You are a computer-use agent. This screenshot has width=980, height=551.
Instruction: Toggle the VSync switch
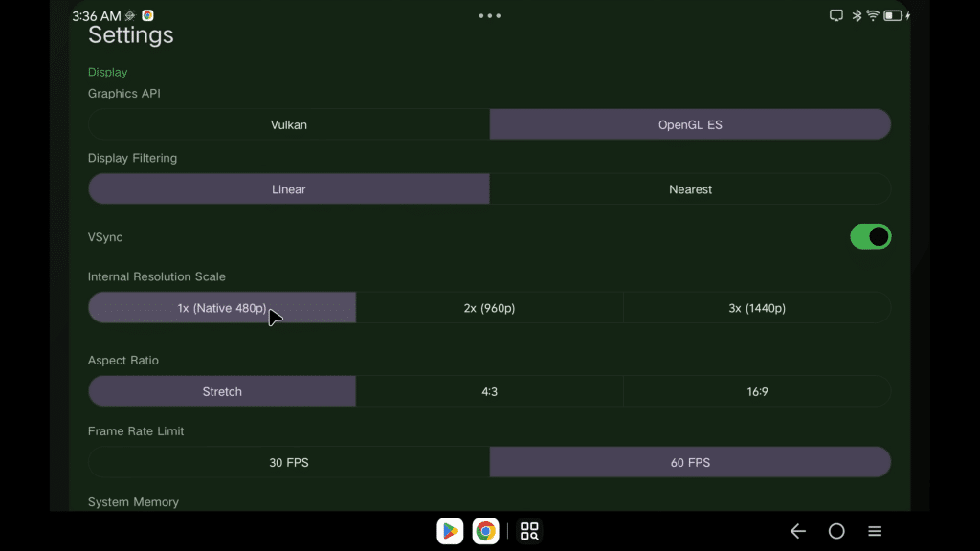click(x=870, y=237)
